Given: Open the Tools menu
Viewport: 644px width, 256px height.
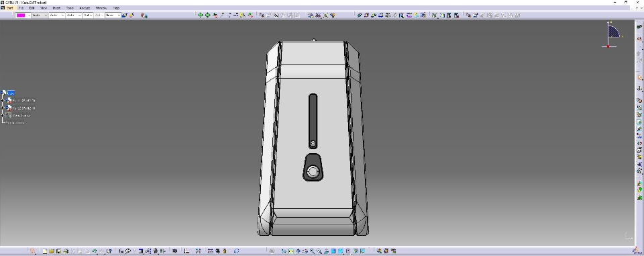Looking at the screenshot, I should pyautogui.click(x=70, y=8).
